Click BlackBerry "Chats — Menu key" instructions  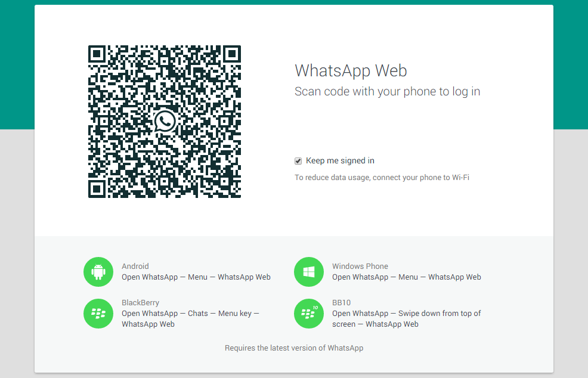pos(190,314)
